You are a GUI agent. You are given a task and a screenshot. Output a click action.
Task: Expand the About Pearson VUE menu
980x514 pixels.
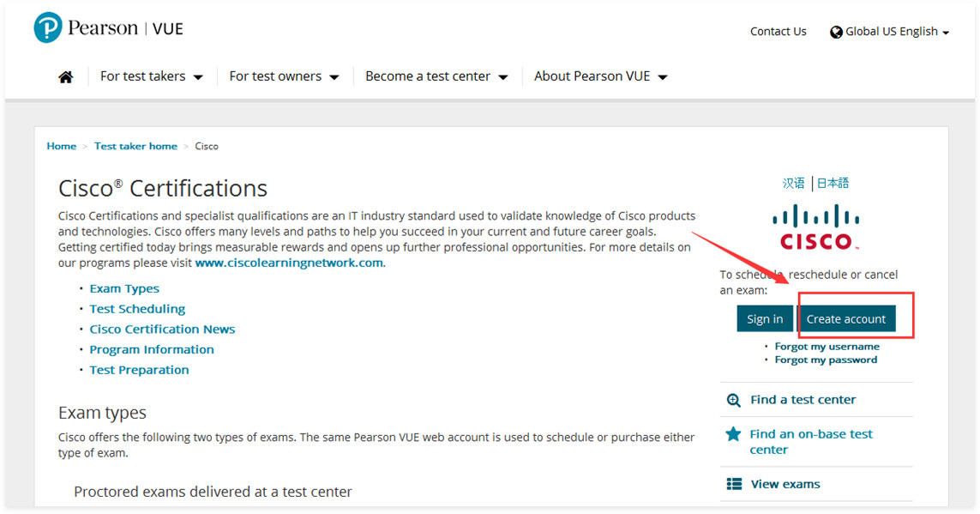click(601, 76)
